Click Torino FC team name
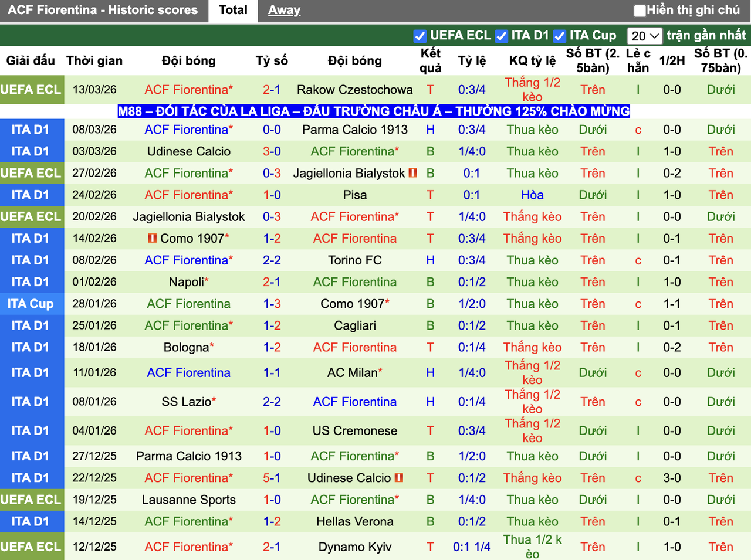The width and height of the screenshot is (751, 560). pos(355,260)
